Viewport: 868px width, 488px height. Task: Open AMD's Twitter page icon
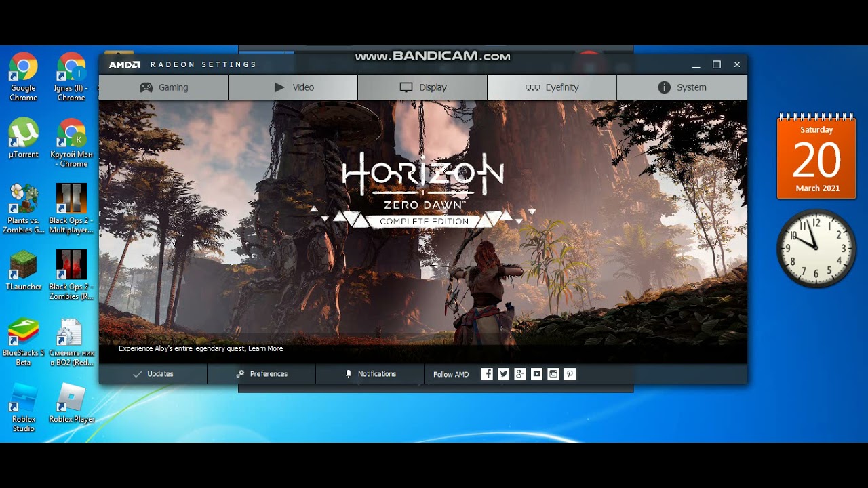(x=503, y=374)
